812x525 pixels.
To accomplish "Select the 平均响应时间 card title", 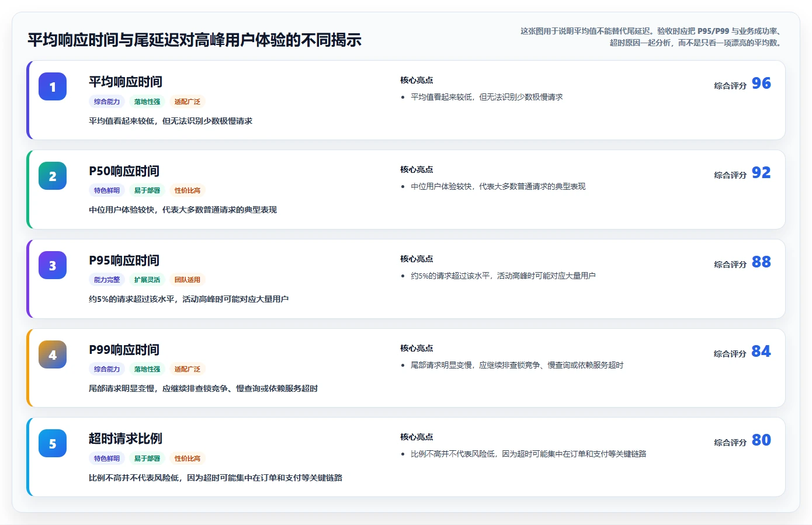I will pyautogui.click(x=126, y=82).
